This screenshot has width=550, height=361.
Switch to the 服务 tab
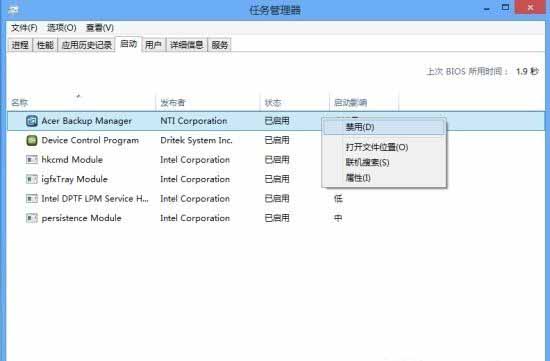point(220,45)
